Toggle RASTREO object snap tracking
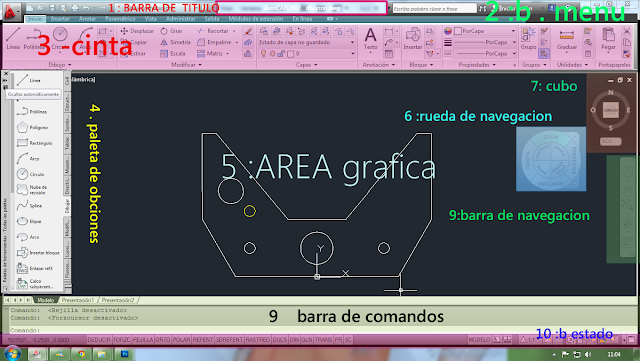The height and width of the screenshot is (361, 640). click(258, 340)
